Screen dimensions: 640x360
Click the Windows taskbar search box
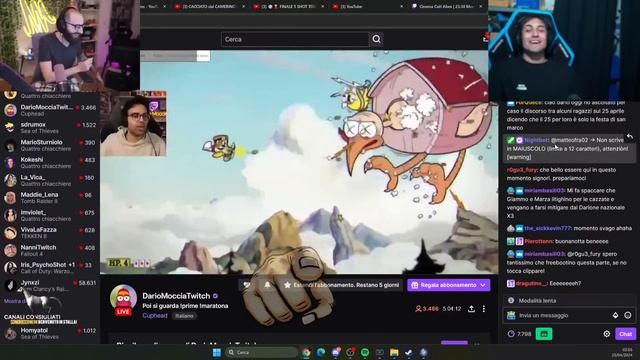[262, 352]
